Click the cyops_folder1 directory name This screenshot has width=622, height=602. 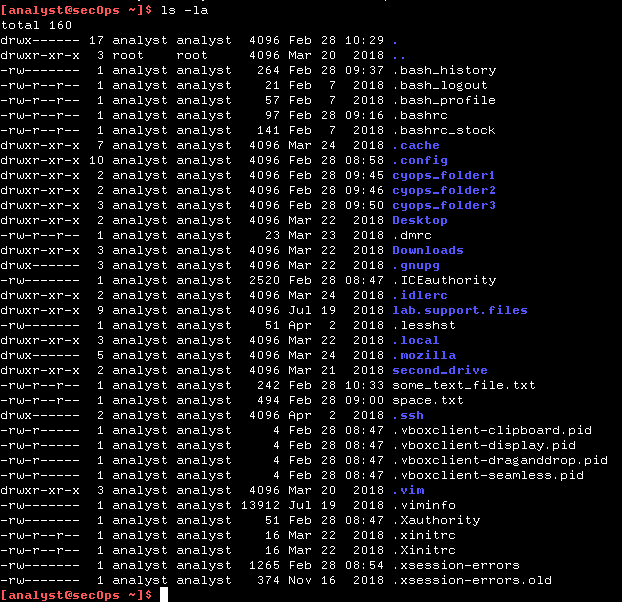pos(444,175)
